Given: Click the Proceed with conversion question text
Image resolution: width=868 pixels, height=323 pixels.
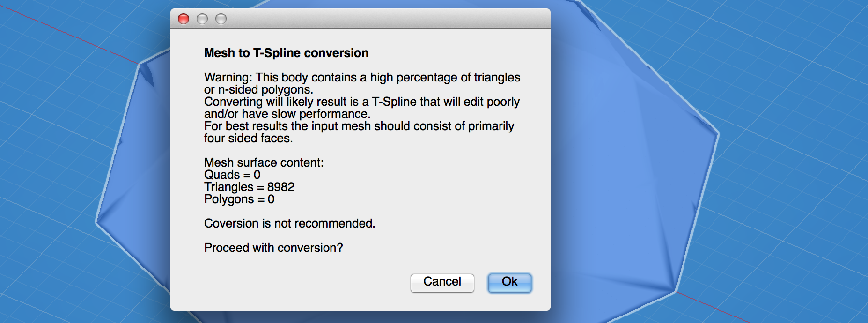Looking at the screenshot, I should [x=273, y=247].
